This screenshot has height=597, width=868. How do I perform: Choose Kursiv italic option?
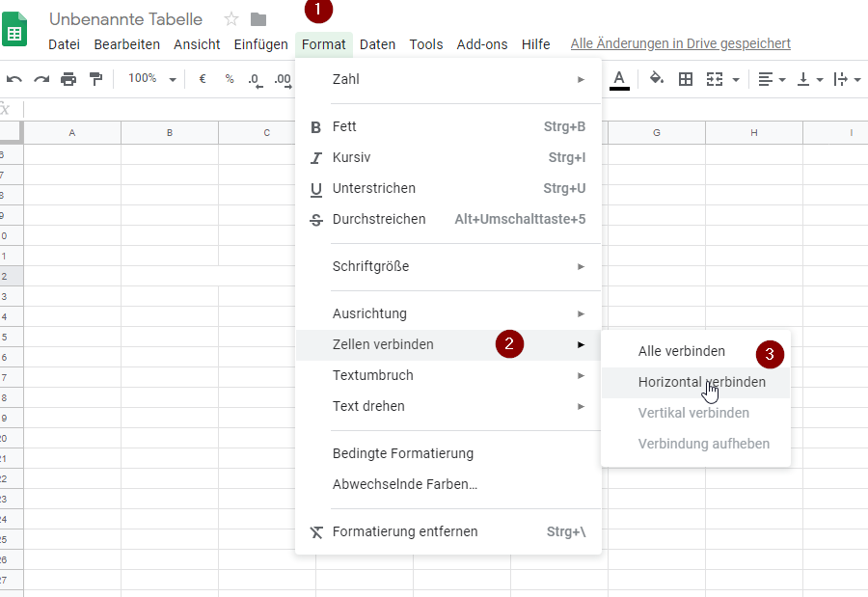(x=448, y=158)
